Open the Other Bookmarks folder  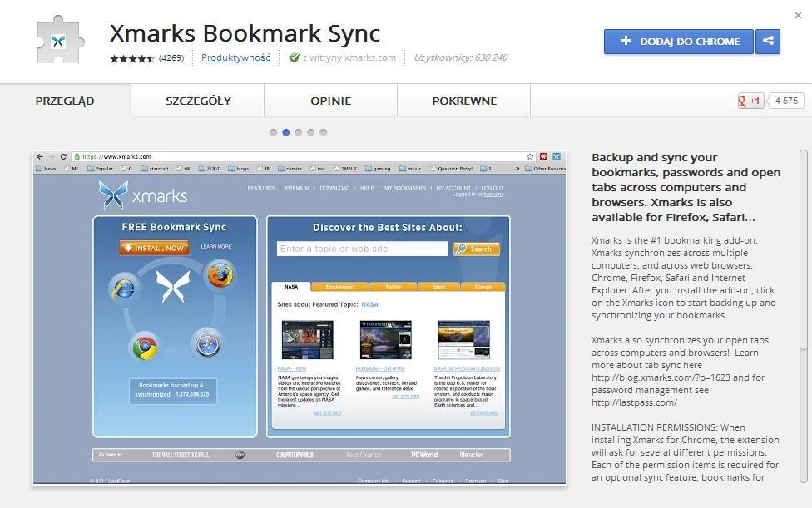pos(545,169)
